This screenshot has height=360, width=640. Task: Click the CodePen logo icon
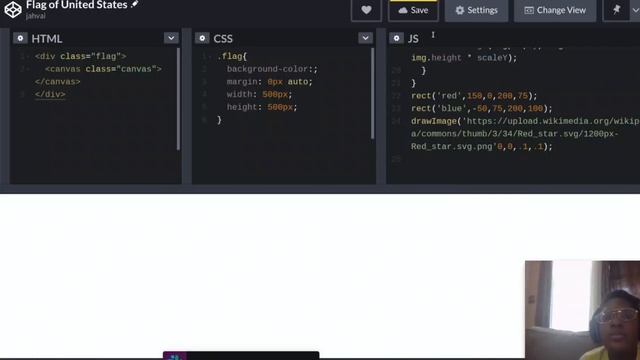13,9
